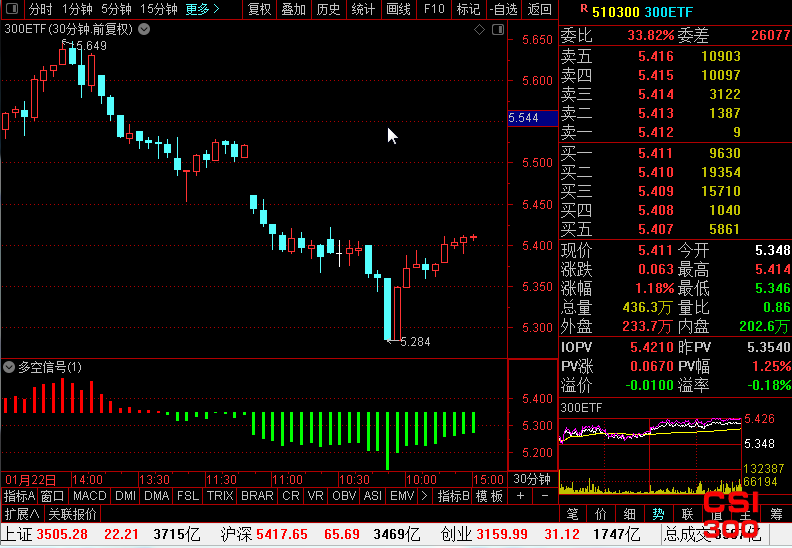This screenshot has height=548, width=792.
Task: Click the 卖一 price 5.412
Action: click(656, 132)
